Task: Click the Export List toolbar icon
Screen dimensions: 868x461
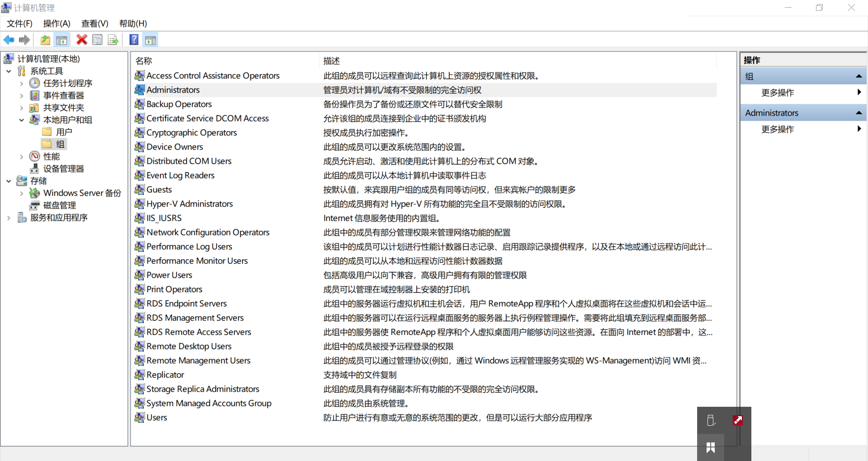Action: (113, 40)
